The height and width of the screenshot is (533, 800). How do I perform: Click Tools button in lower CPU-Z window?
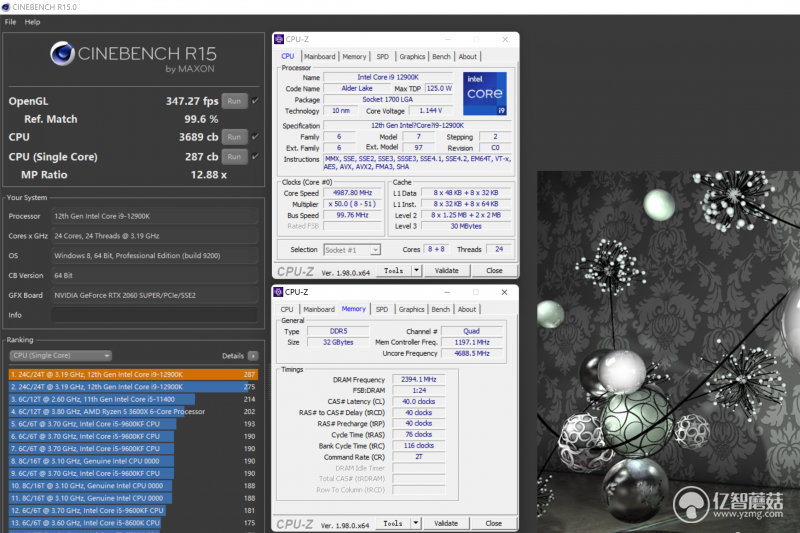tap(393, 523)
